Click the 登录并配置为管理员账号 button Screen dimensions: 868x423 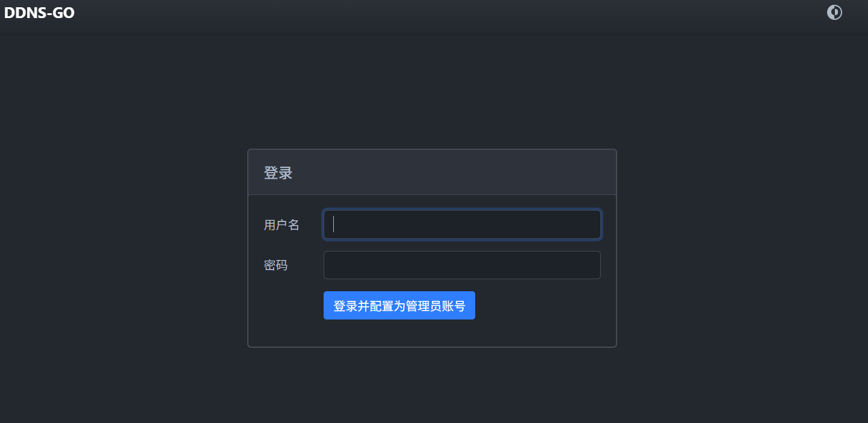(399, 306)
